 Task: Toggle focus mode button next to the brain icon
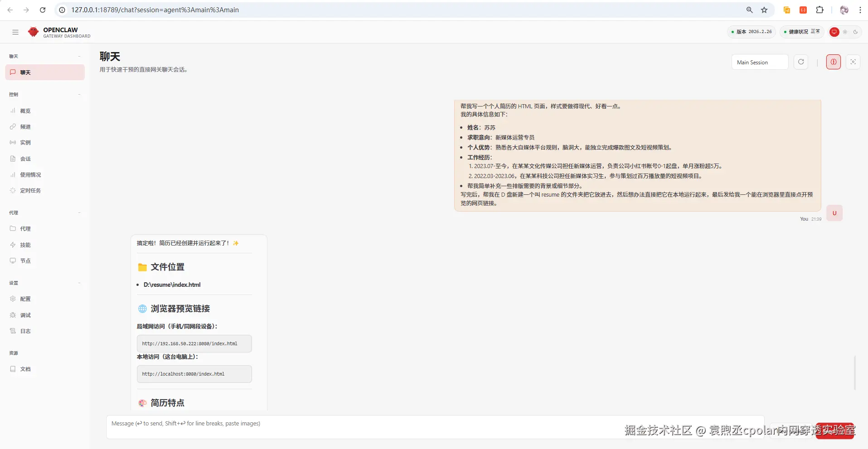click(853, 62)
